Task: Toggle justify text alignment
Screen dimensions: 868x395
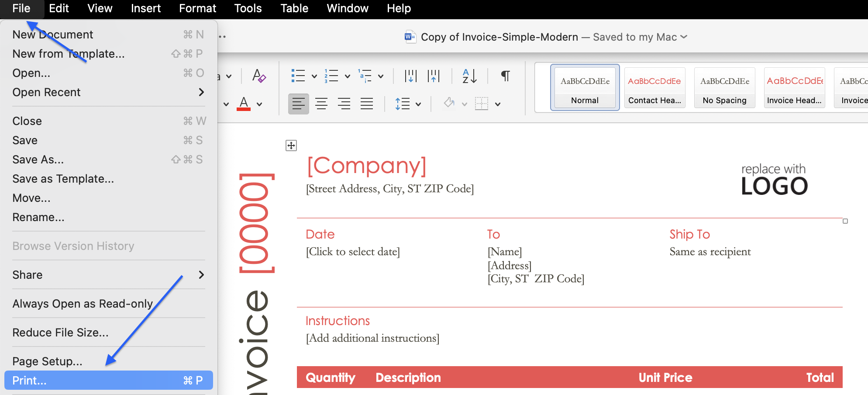Action: pos(367,104)
